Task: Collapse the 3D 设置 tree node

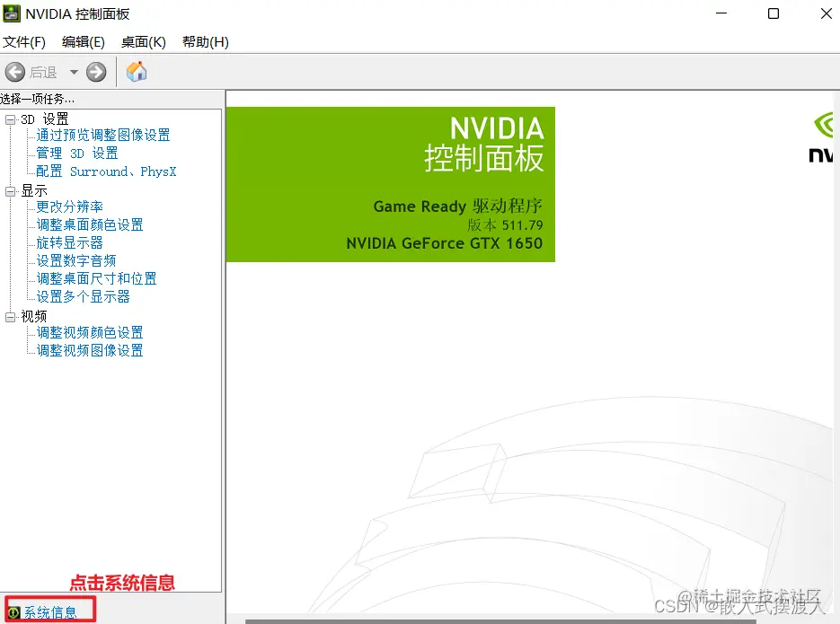Action: tap(10, 119)
